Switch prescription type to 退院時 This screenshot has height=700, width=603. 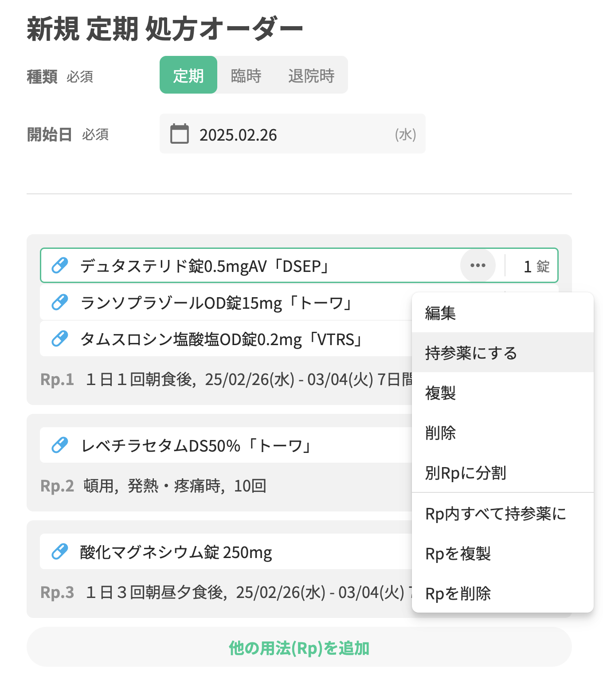[311, 75]
